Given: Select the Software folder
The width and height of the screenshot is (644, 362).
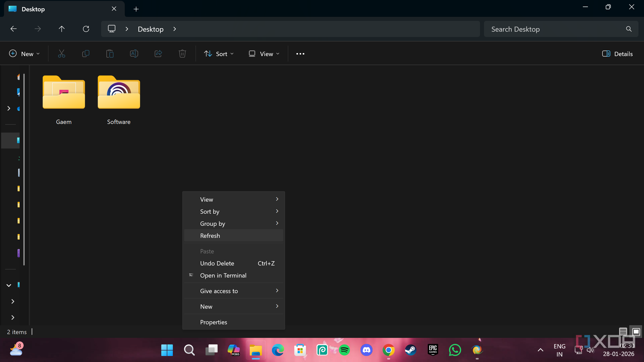Looking at the screenshot, I should pos(119,100).
